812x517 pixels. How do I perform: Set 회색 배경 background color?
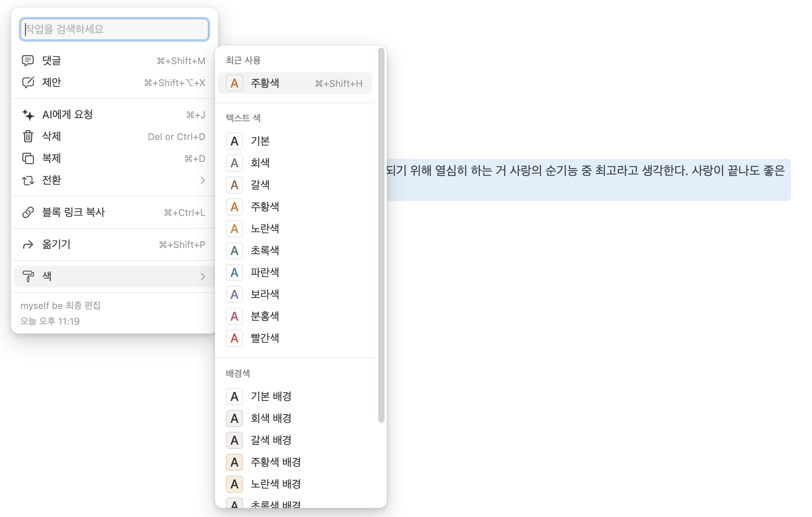click(271, 418)
